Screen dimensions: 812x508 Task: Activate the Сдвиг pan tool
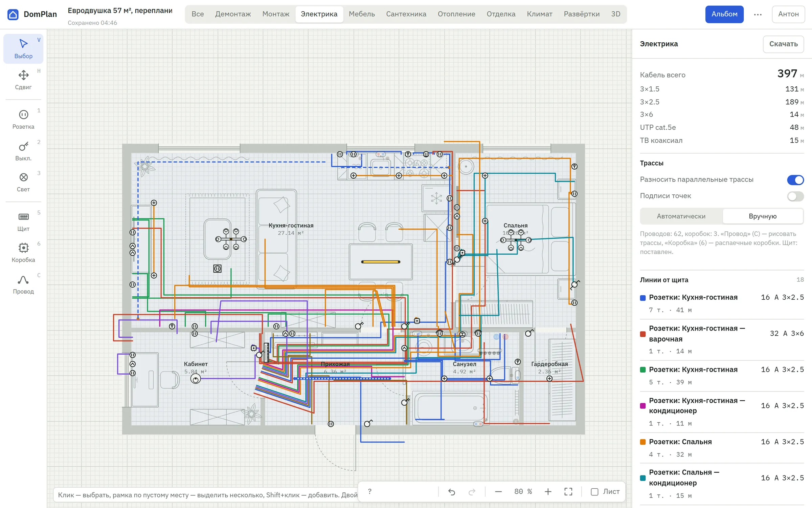23,80
